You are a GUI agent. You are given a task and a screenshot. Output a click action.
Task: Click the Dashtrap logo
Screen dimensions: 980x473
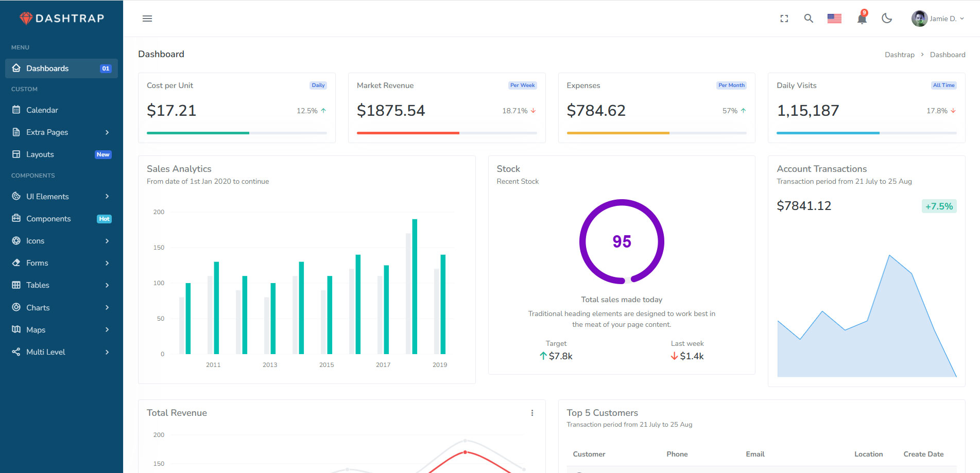[x=62, y=19]
